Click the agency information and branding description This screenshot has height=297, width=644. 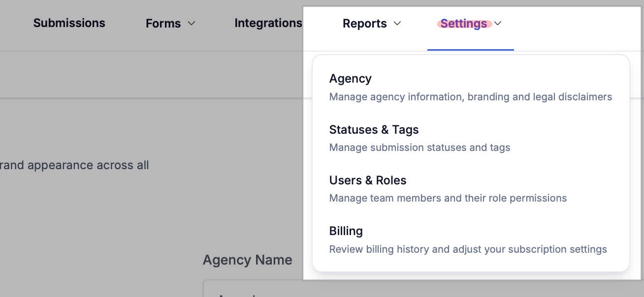pyautogui.click(x=470, y=97)
